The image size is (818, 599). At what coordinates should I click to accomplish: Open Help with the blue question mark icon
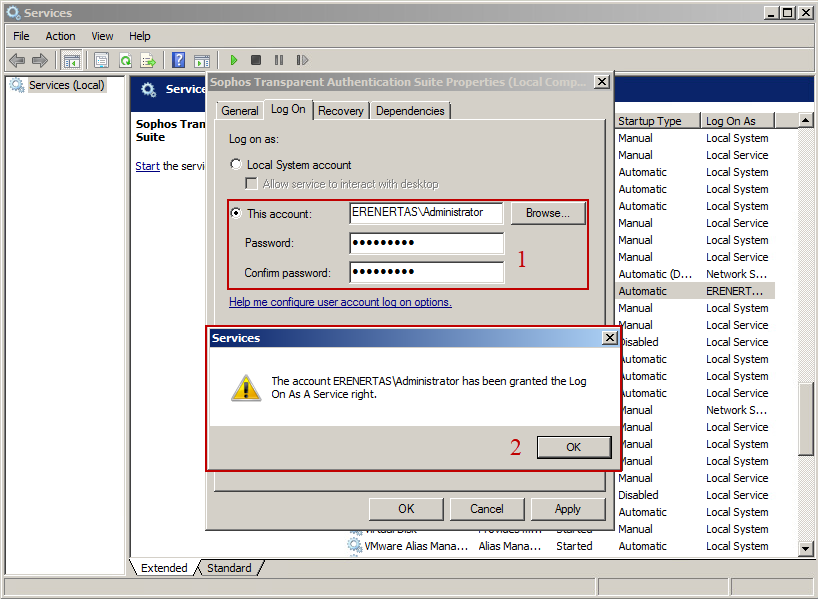click(x=178, y=61)
